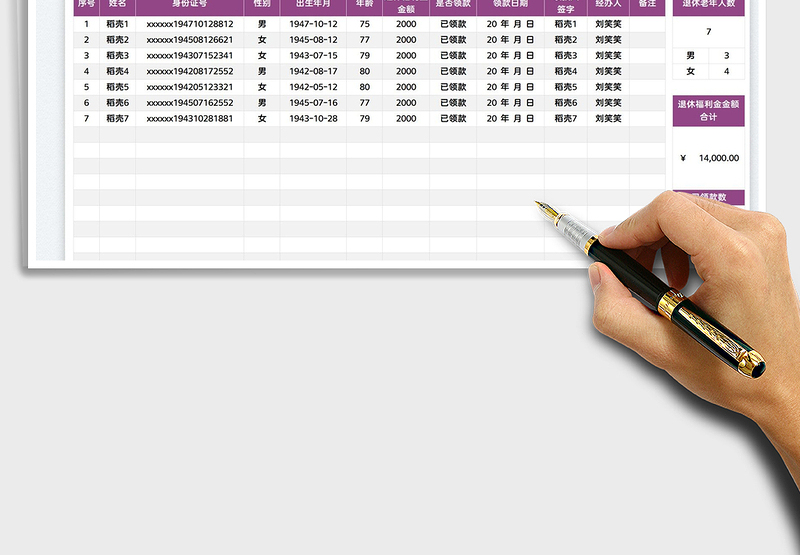Click birth date cell 1943-07-15
Viewport: 800px width, 555px height.
pos(313,56)
